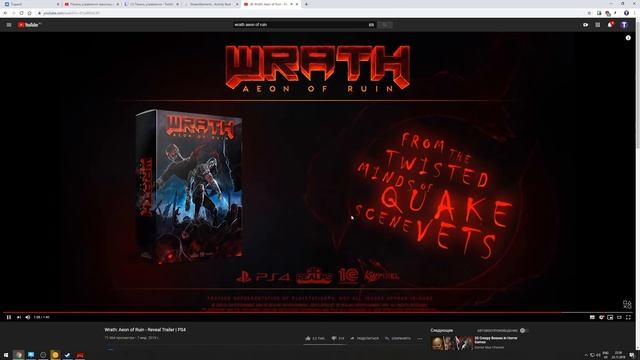Open Chrome in the taskbar

pos(18,355)
